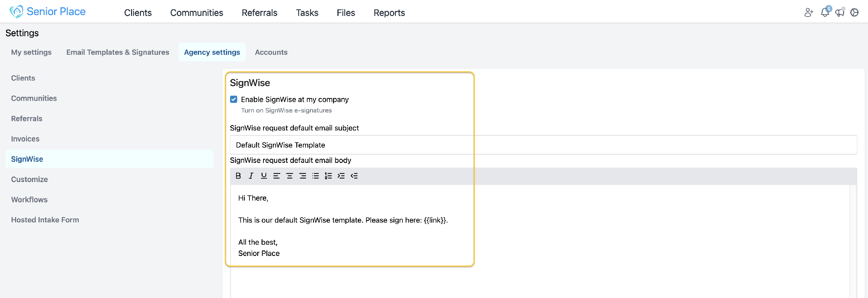
Task: Click the add-person icon in the header
Action: 808,12
